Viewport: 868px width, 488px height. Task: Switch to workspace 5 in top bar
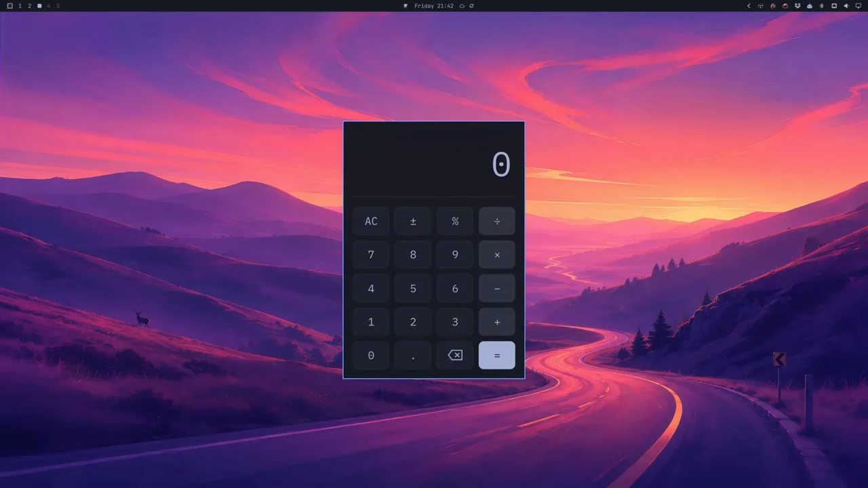[58, 5]
